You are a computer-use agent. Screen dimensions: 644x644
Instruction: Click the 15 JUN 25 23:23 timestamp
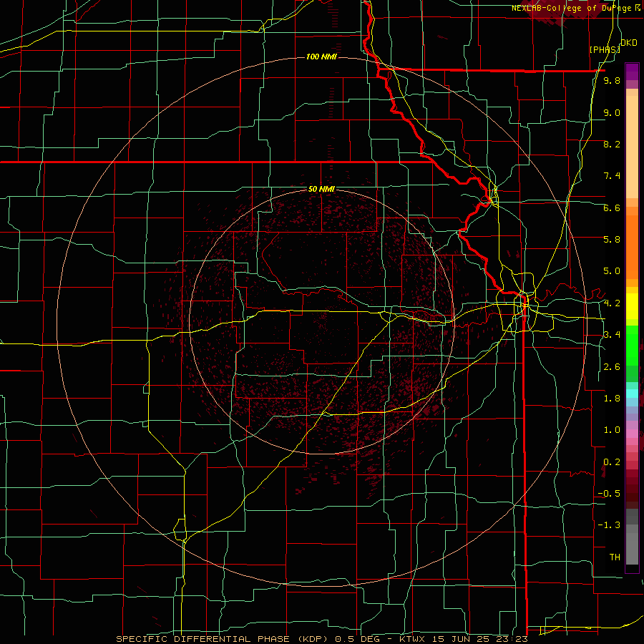[x=481, y=639]
